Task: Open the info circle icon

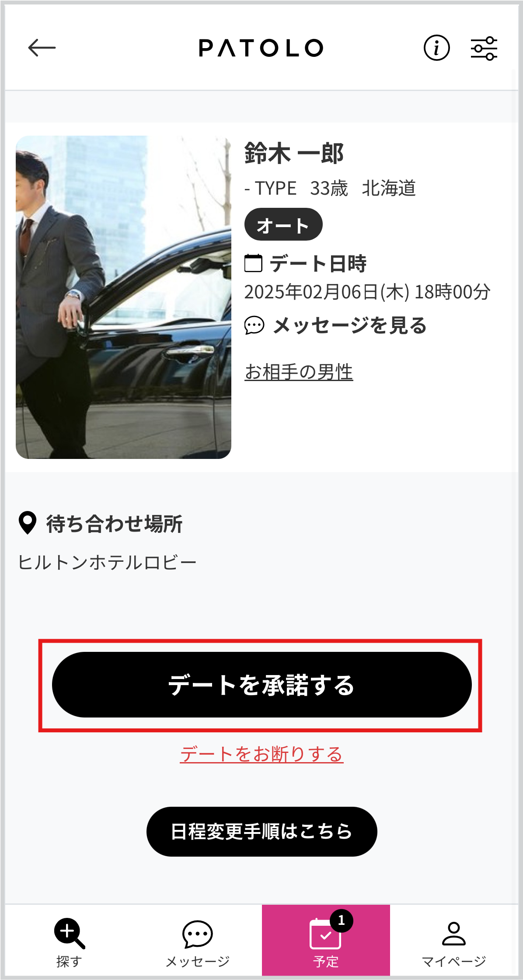Action: (436, 48)
